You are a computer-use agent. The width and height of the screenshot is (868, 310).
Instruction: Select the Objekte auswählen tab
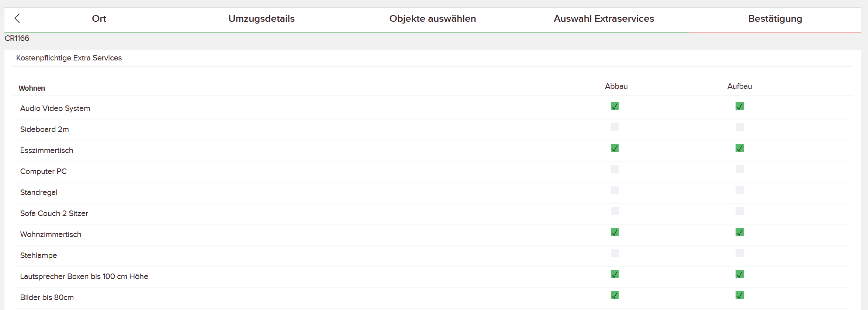[x=433, y=18]
